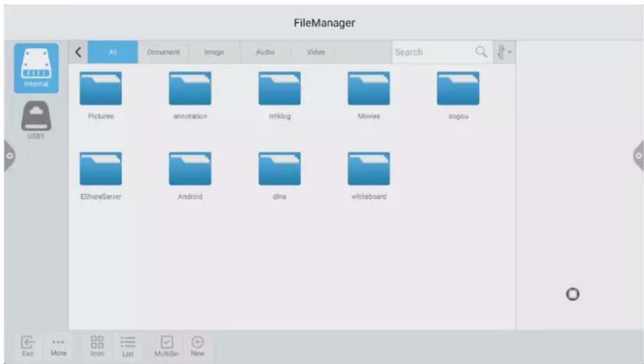The image size is (644, 364).
Task: Click the floating circle button
Action: (573, 294)
